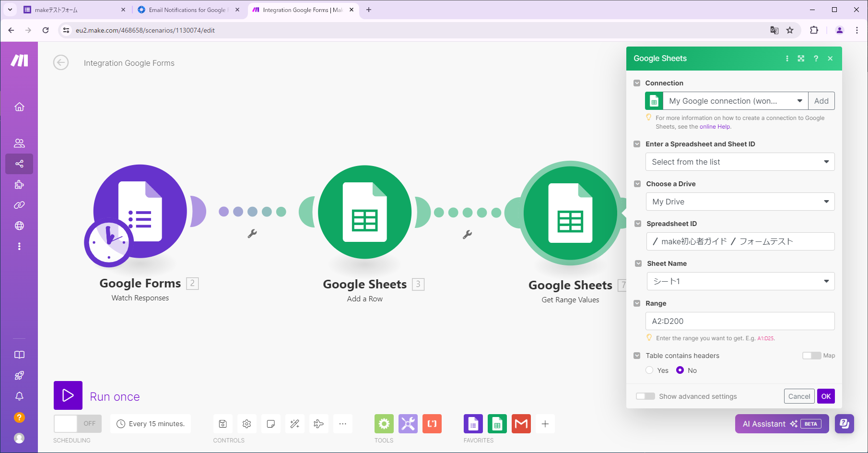
Task: Open the Team icon in sidebar
Action: pos(19,143)
